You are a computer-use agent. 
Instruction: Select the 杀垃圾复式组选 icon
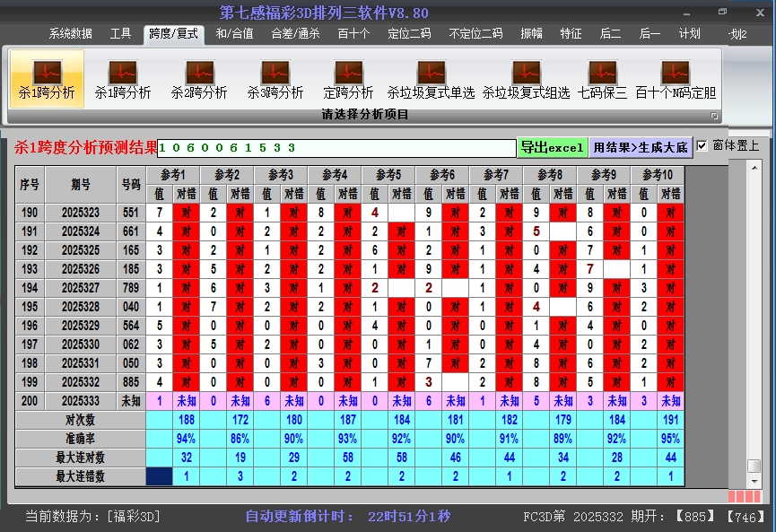[x=526, y=79]
